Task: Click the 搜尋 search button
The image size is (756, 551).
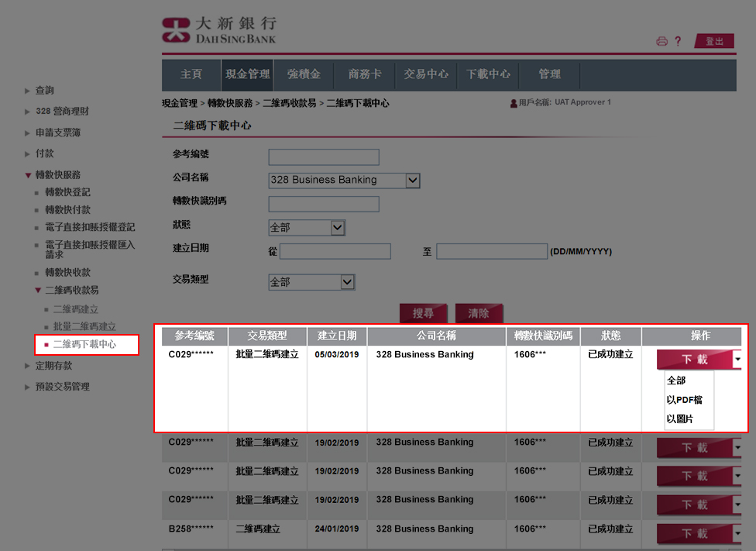Action: (x=423, y=313)
